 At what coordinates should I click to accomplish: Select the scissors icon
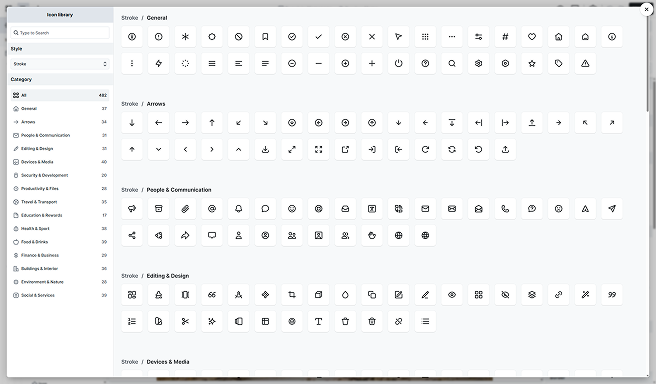click(x=185, y=321)
